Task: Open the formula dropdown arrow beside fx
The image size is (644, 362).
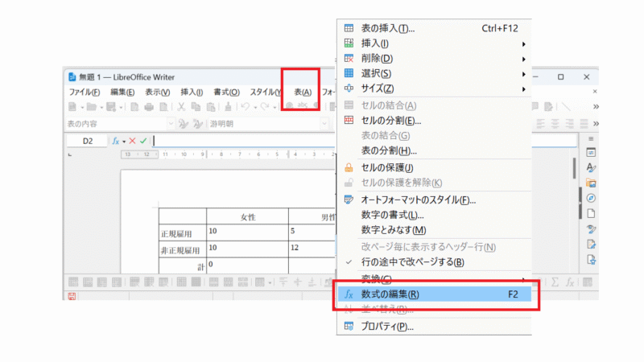Action: (124, 142)
